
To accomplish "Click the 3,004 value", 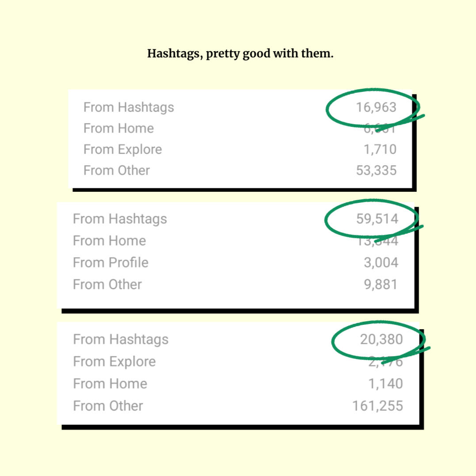I will coord(381,263).
